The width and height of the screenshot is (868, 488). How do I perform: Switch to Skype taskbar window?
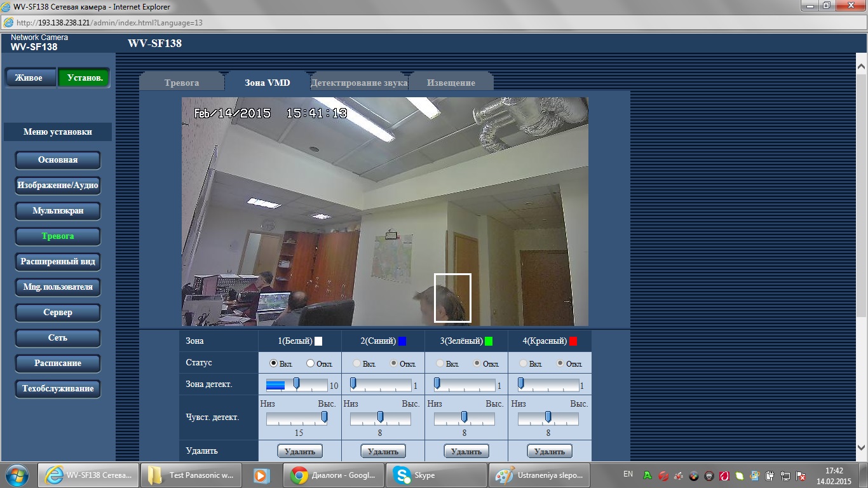tap(436, 475)
